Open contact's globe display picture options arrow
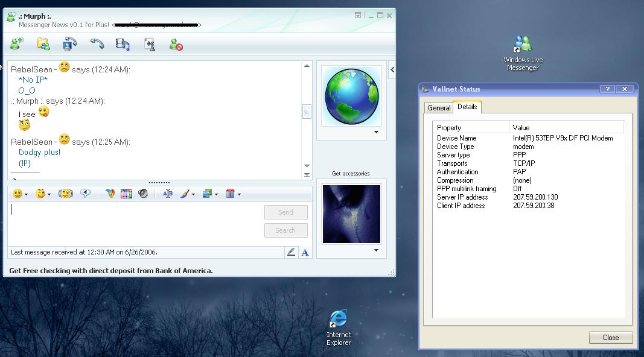Screen dimensions: 644x357 tap(376, 132)
